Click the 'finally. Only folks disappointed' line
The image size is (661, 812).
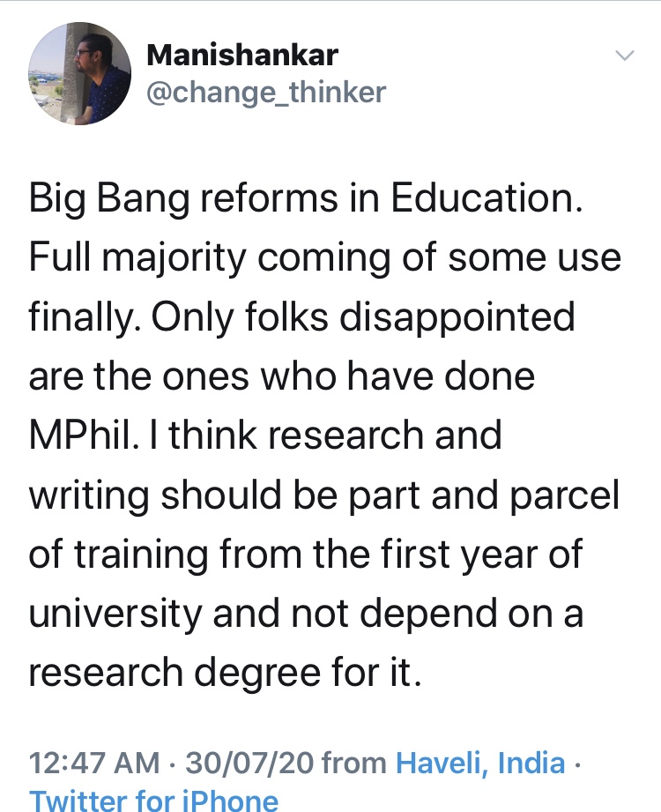(301, 317)
